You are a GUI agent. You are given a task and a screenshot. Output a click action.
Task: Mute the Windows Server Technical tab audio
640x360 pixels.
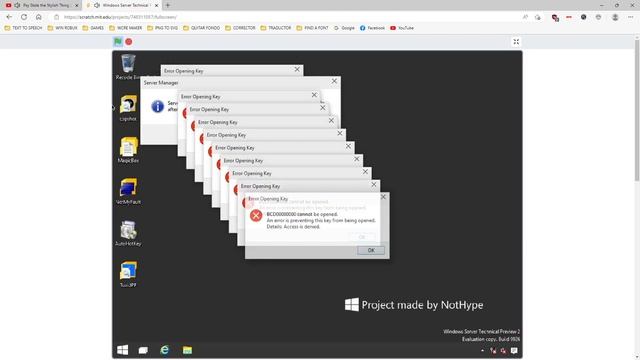point(97,5)
